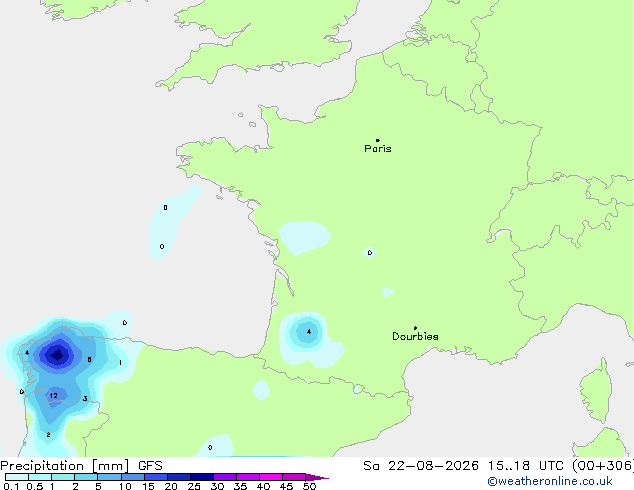The width and height of the screenshot is (634, 490).
Task: Click Corsica island on the map
Action: coord(596,390)
